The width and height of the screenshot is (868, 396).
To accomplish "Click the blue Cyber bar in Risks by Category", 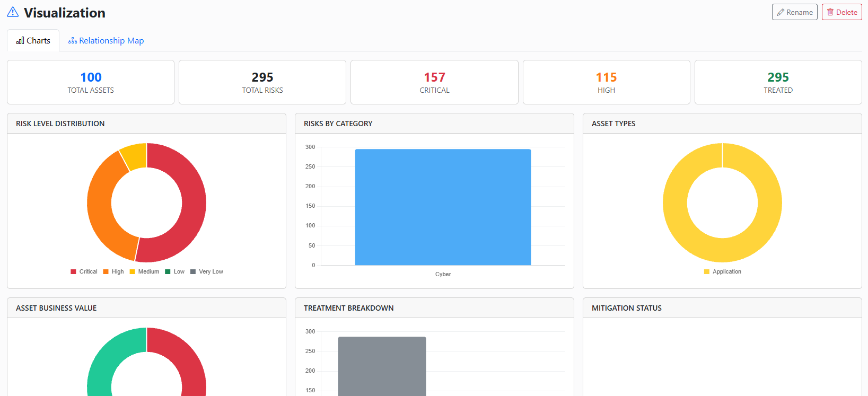I will point(443,207).
